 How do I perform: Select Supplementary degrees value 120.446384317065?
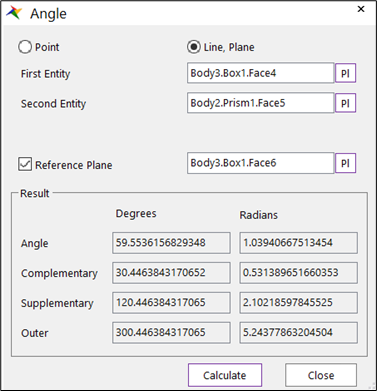171,303
